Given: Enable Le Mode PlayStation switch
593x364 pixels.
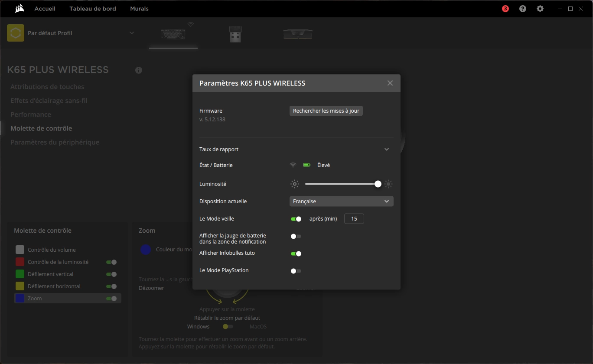Looking at the screenshot, I should (296, 271).
